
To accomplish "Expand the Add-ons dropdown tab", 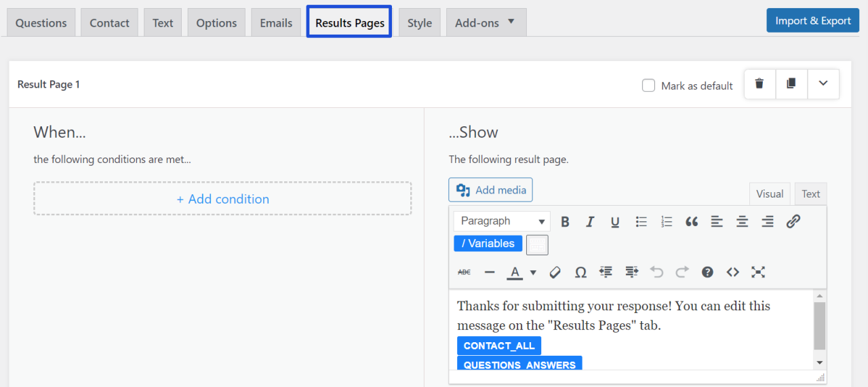I will coord(486,23).
